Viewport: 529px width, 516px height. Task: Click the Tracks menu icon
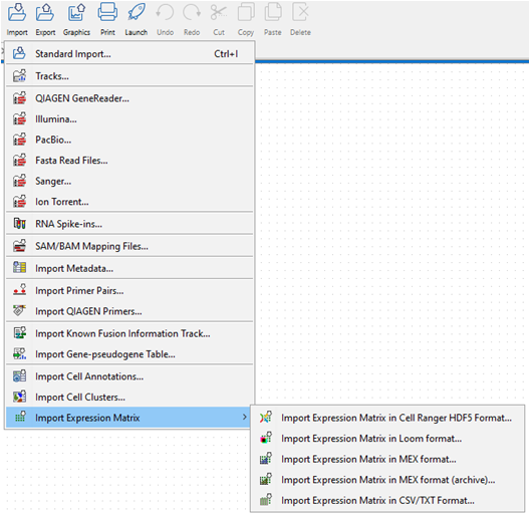19,76
